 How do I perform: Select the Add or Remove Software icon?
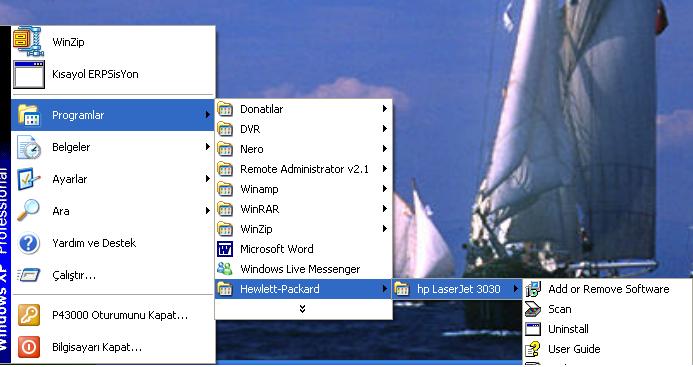[x=533, y=289]
